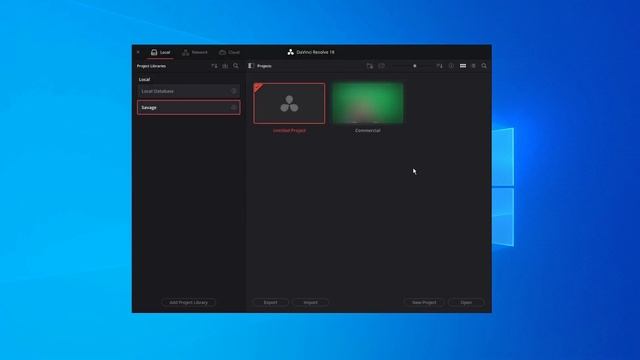Toggle the project libraries sidebar panel
640x360 pixels.
pyautogui.click(x=251, y=66)
